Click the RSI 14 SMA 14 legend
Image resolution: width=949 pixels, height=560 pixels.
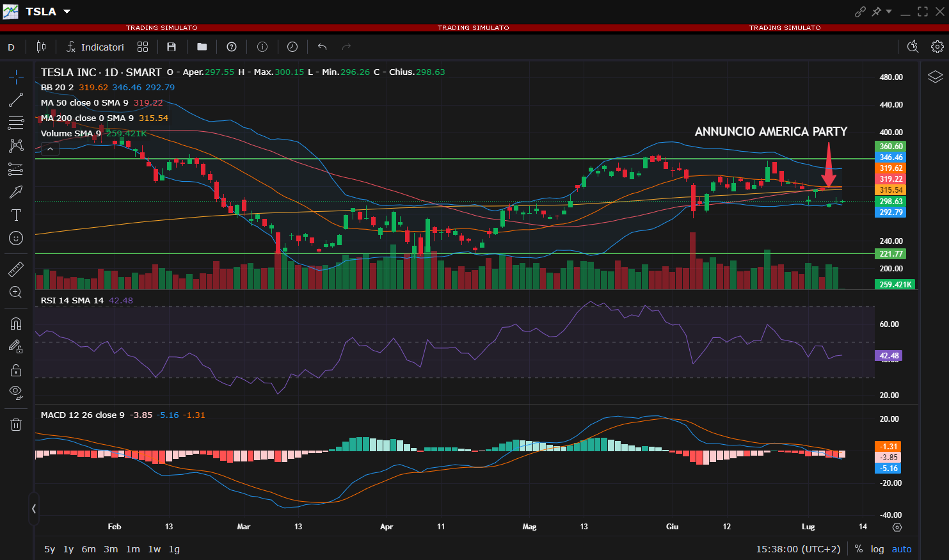pos(72,300)
